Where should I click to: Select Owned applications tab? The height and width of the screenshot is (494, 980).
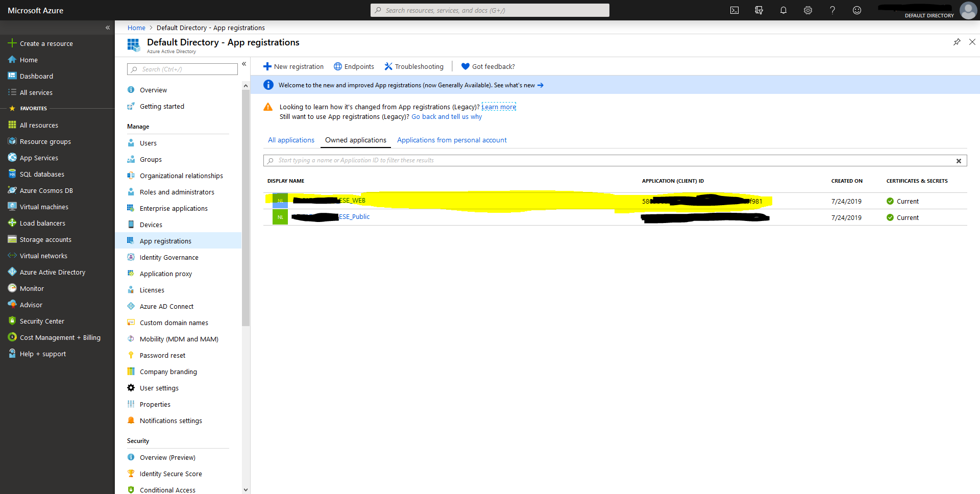click(356, 140)
